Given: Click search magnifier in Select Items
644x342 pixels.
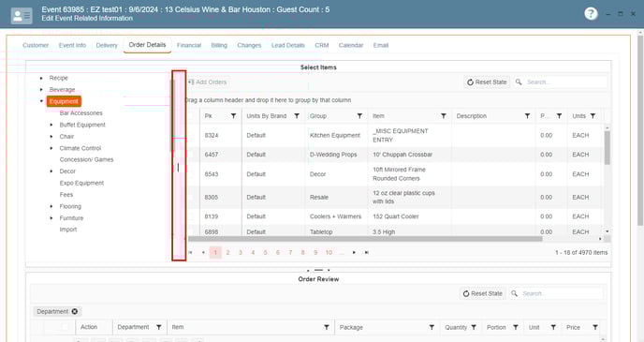Looking at the screenshot, I should click(519, 82).
